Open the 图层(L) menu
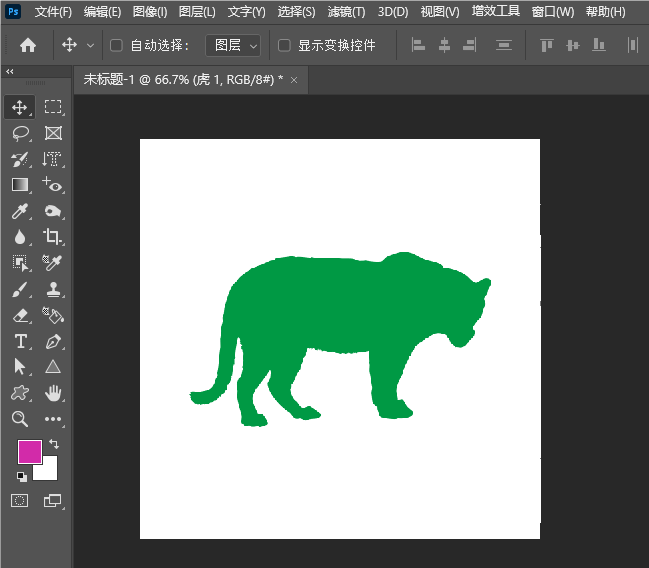 (x=197, y=12)
